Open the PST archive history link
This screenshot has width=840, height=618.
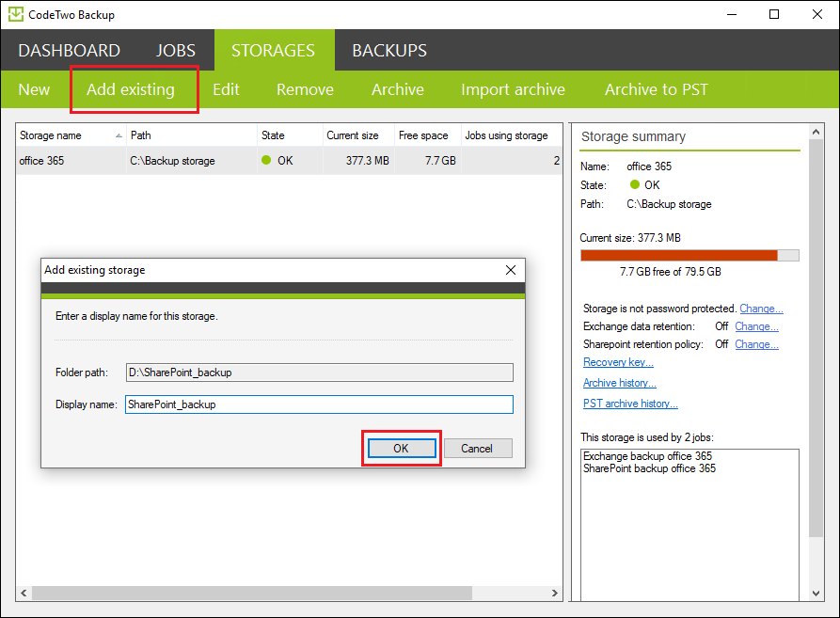click(x=630, y=404)
